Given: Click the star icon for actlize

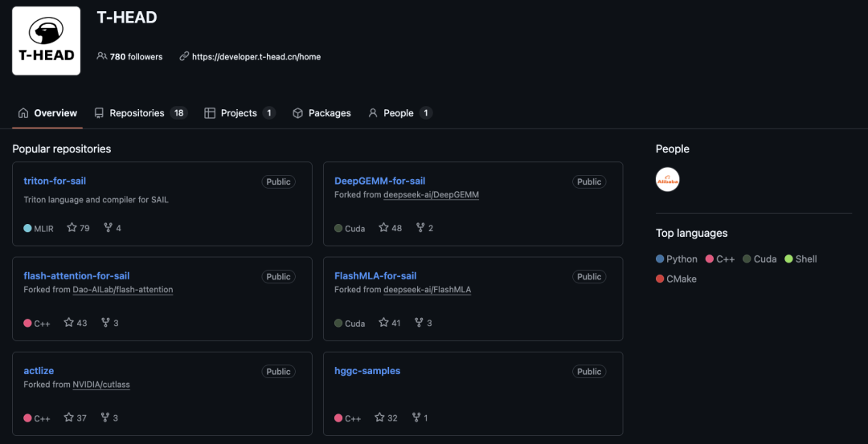Looking at the screenshot, I should pos(68,418).
